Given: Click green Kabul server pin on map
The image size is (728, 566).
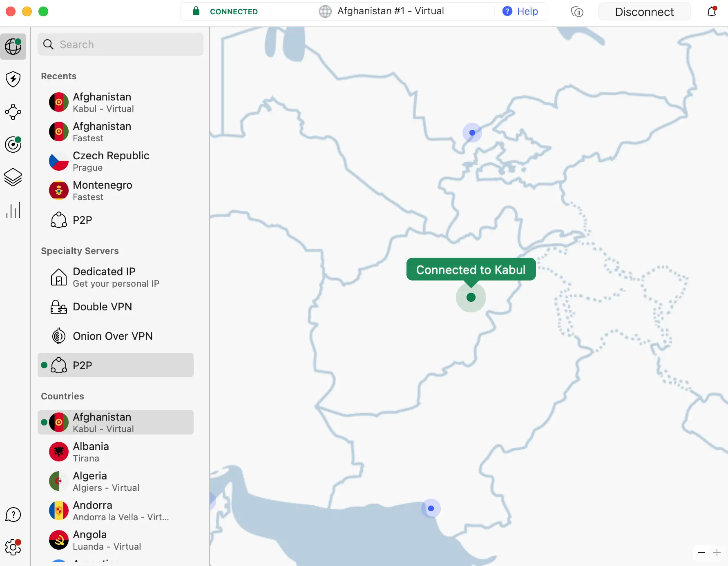Looking at the screenshot, I should 471,297.
